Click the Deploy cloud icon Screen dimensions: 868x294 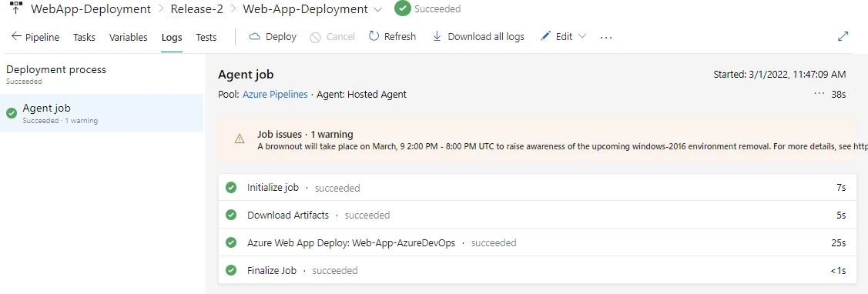coord(255,36)
